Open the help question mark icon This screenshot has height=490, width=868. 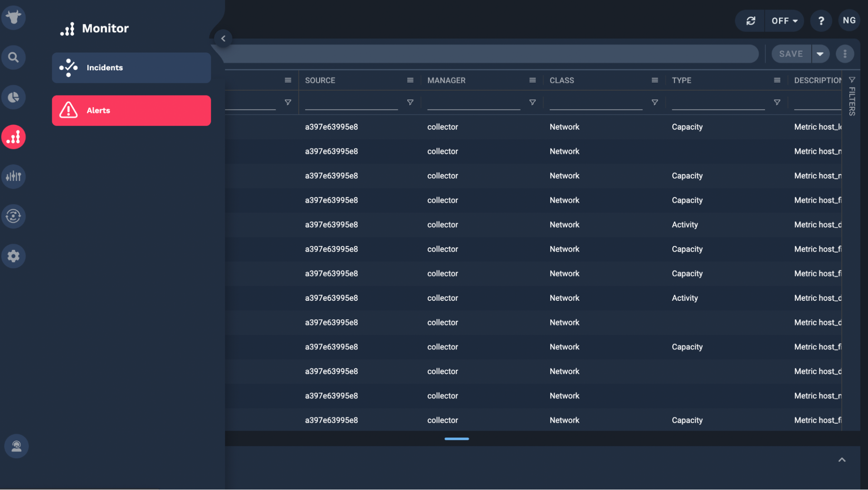tap(821, 20)
